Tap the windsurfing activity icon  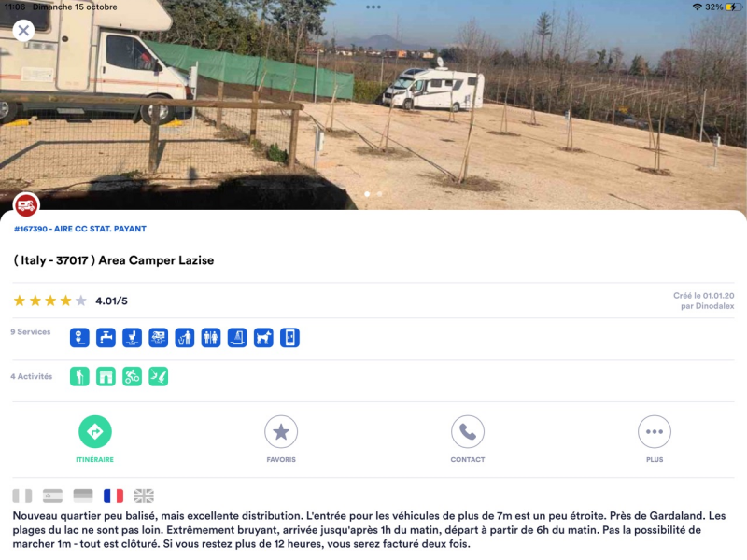click(158, 376)
